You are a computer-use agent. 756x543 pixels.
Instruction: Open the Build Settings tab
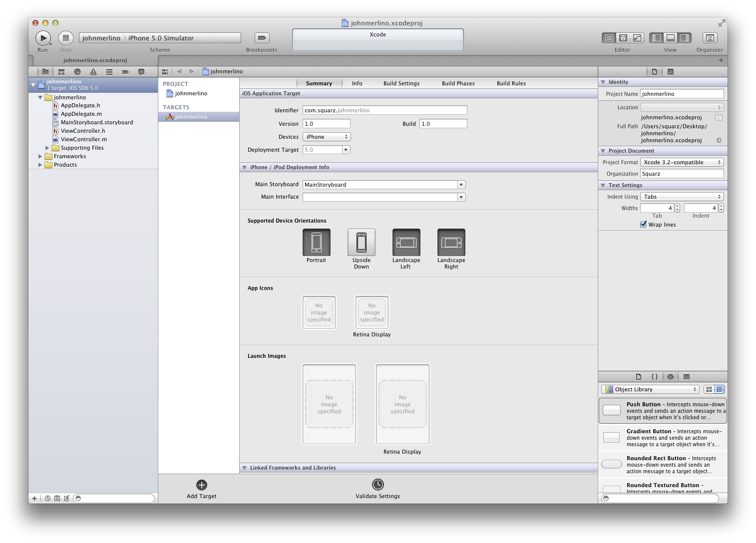(401, 83)
